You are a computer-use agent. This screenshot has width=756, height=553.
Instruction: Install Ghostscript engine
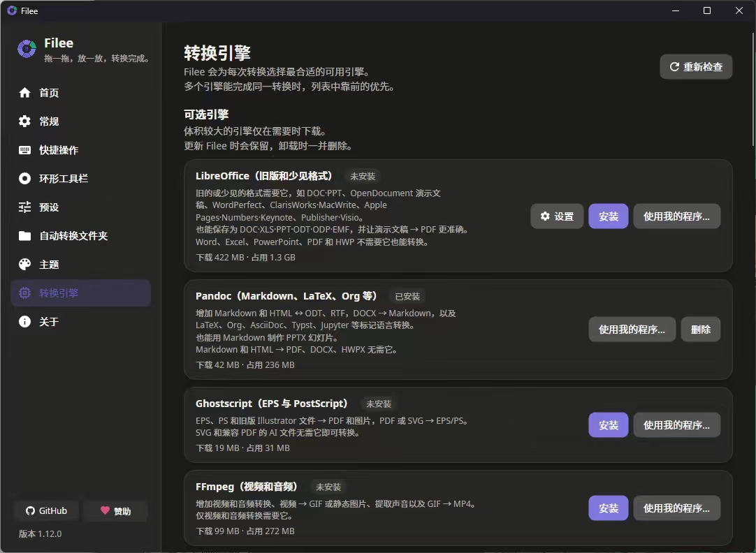click(x=608, y=425)
